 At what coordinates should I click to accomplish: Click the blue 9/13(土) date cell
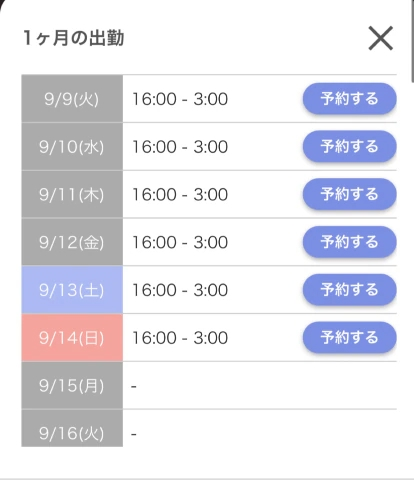(72, 290)
